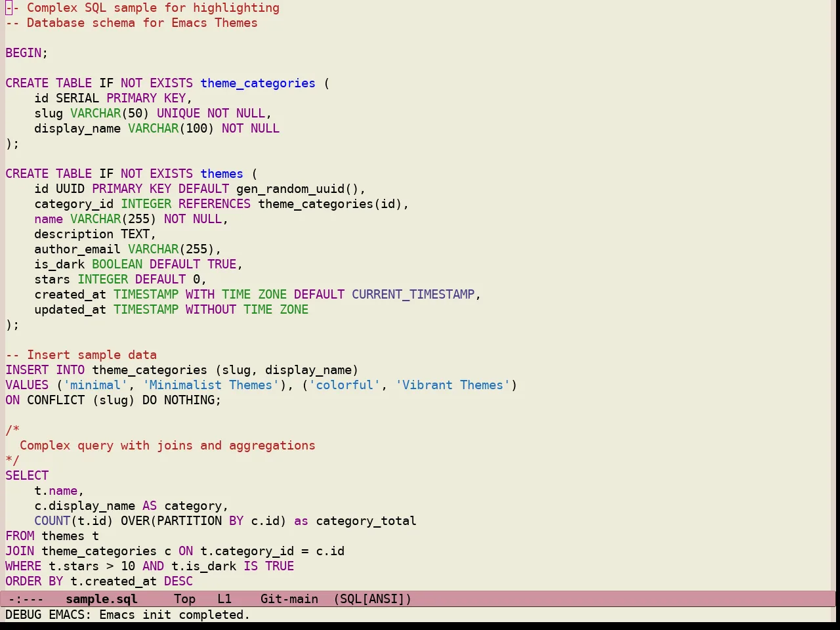Click 'description TEXT' line
This screenshot has width=840, height=630.
(95, 234)
